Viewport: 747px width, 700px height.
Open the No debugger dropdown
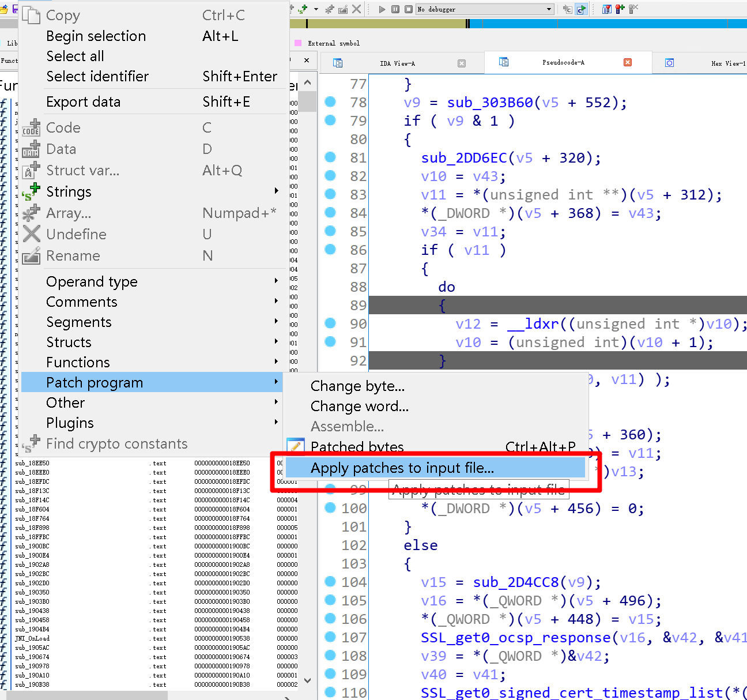point(549,9)
